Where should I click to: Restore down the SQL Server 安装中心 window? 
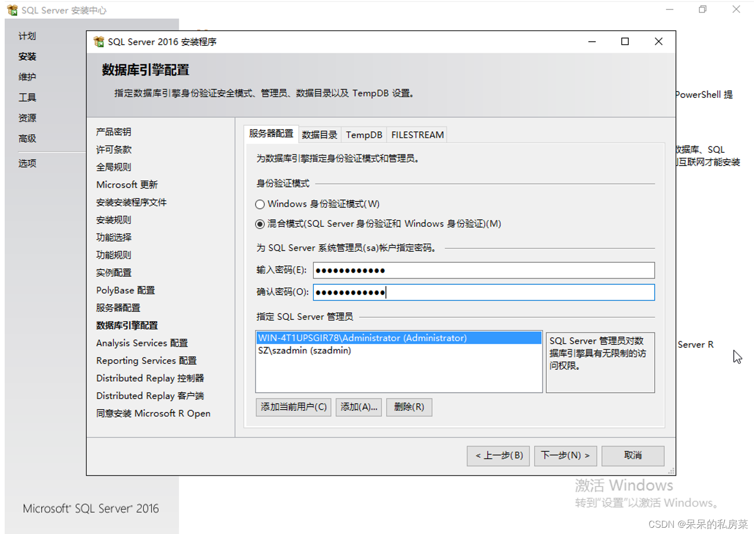[703, 9]
